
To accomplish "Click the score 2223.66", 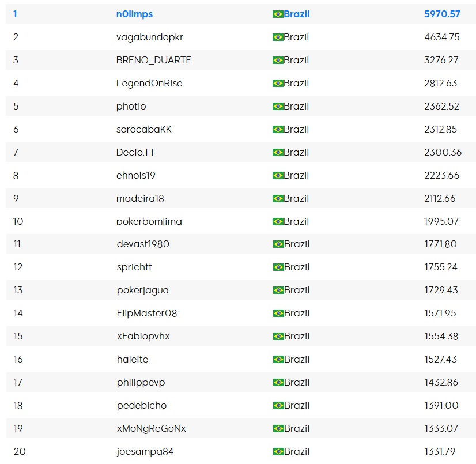I will point(441,176).
